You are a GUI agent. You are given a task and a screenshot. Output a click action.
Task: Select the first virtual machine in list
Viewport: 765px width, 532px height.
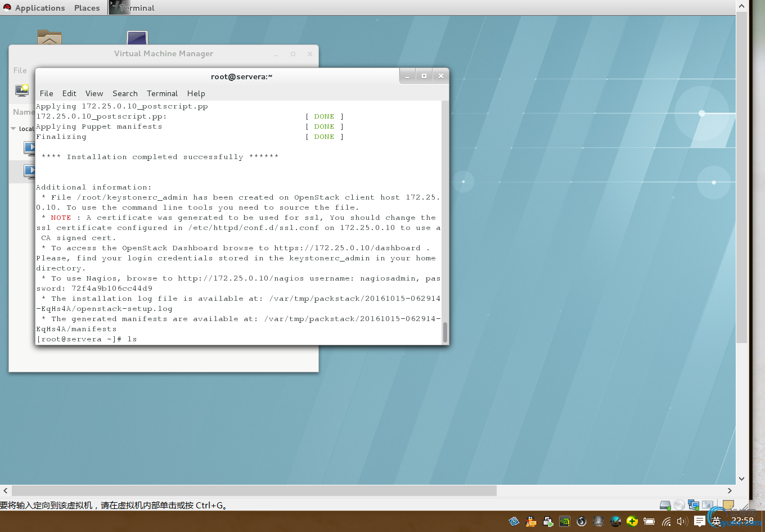28,148
